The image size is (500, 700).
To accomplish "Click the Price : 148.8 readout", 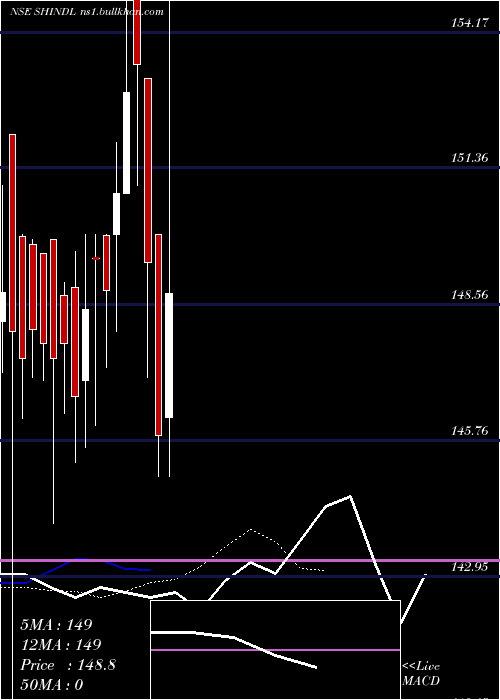I will 68,665.
